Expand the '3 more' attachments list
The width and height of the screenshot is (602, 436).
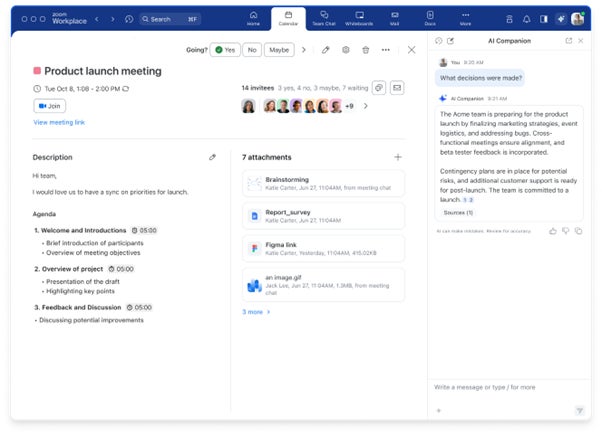pyautogui.click(x=256, y=312)
